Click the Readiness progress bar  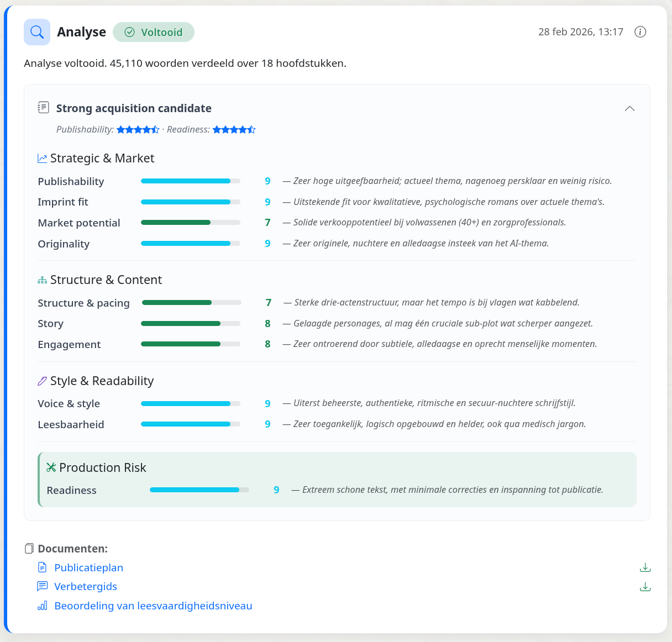(200, 490)
